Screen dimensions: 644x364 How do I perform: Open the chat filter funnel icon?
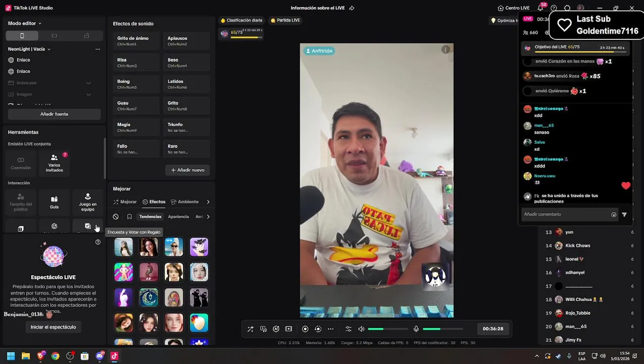(x=624, y=214)
